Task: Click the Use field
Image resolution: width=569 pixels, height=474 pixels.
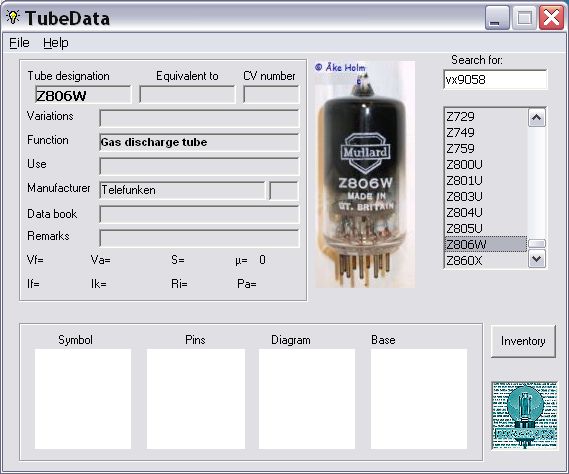Action: pos(199,166)
